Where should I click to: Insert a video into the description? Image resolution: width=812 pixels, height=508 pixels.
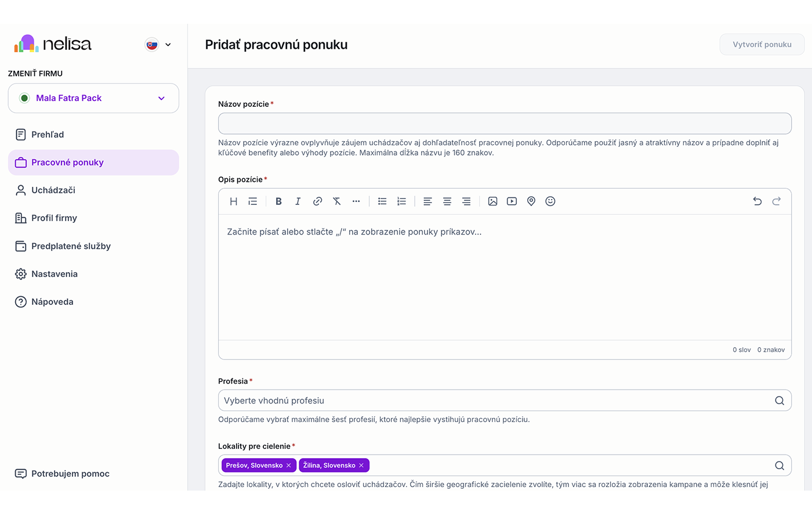pos(512,201)
